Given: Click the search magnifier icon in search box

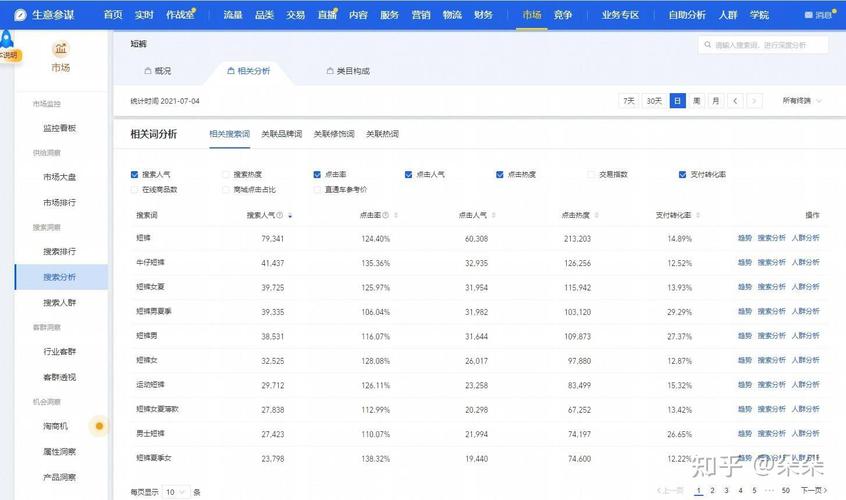Looking at the screenshot, I should pyautogui.click(x=707, y=45).
